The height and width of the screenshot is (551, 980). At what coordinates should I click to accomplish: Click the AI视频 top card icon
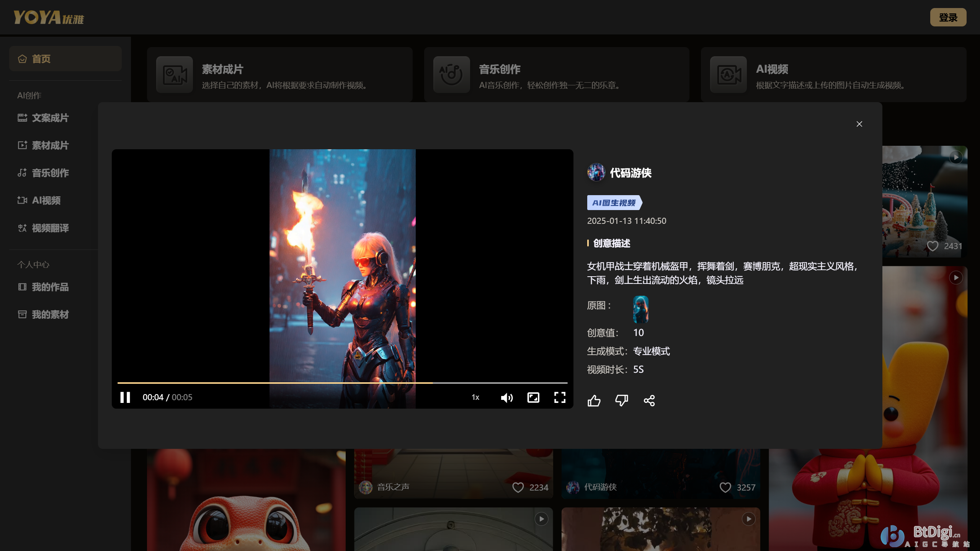point(728,75)
